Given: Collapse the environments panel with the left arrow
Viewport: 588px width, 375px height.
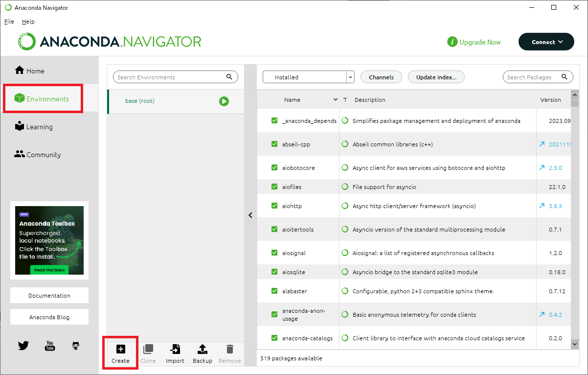Looking at the screenshot, I should coord(250,215).
